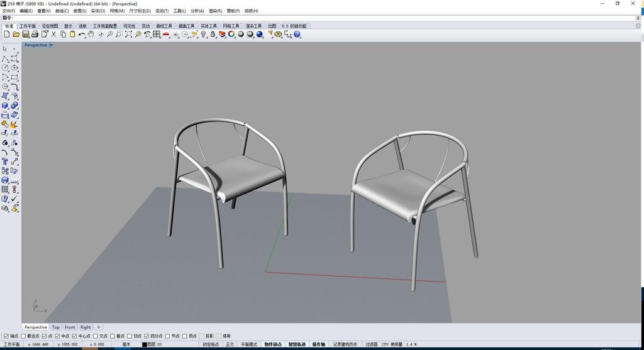
Task: Select the Pan hand tool
Action: (x=91, y=35)
